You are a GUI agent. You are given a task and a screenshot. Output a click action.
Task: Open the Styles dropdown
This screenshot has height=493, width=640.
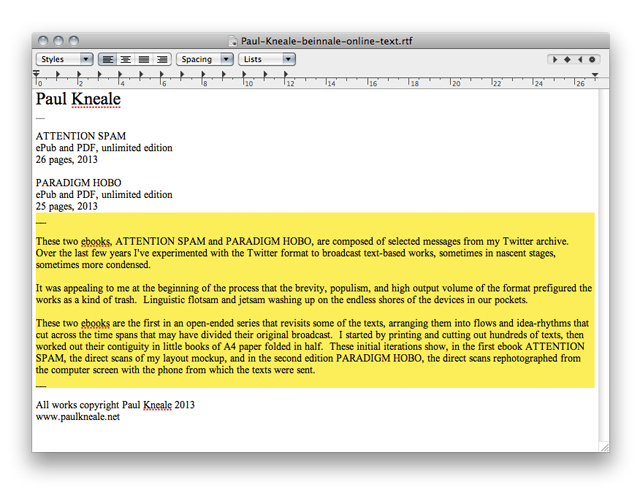coord(64,60)
